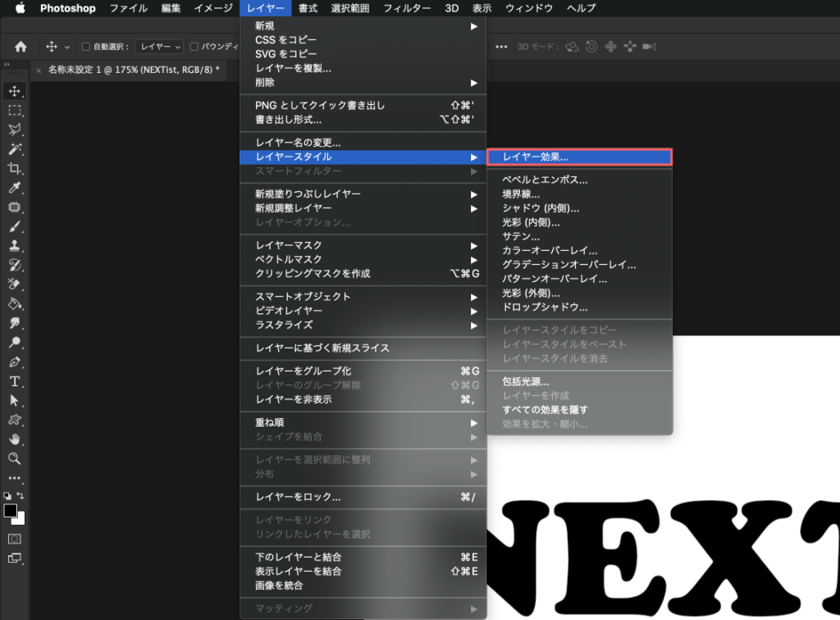This screenshot has width=840, height=620.
Task: Select the Polygonal Lasso tool
Action: click(x=15, y=130)
